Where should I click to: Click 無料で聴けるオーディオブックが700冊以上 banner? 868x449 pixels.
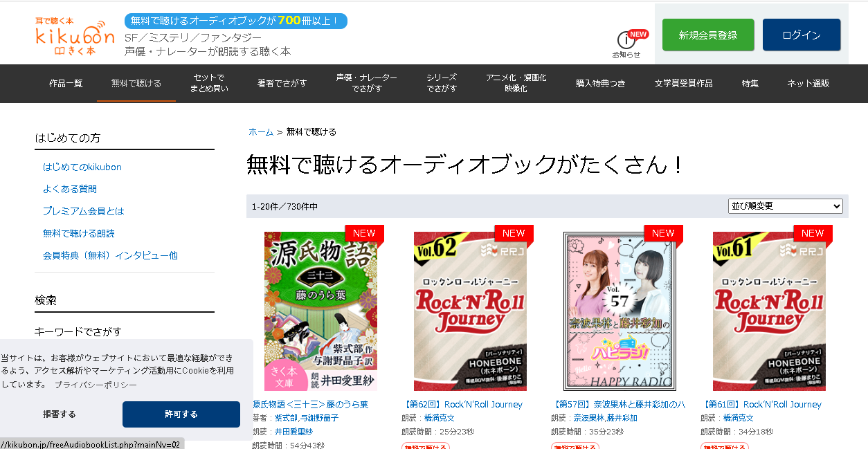[x=236, y=21]
